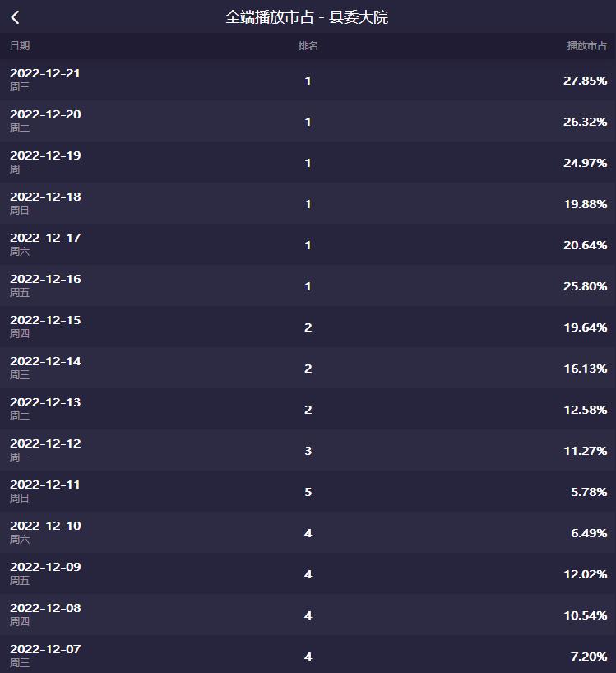Click the 19.88% market share value
The image size is (616, 673).
point(585,204)
